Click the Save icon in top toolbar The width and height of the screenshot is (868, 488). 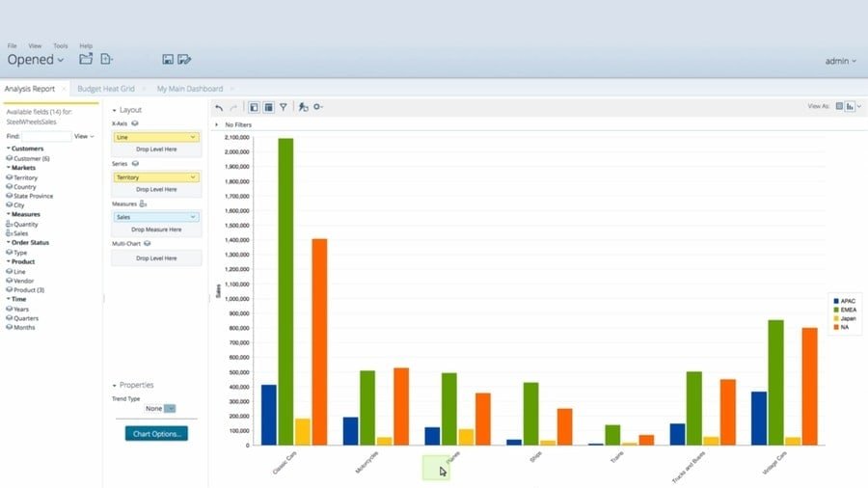point(168,60)
